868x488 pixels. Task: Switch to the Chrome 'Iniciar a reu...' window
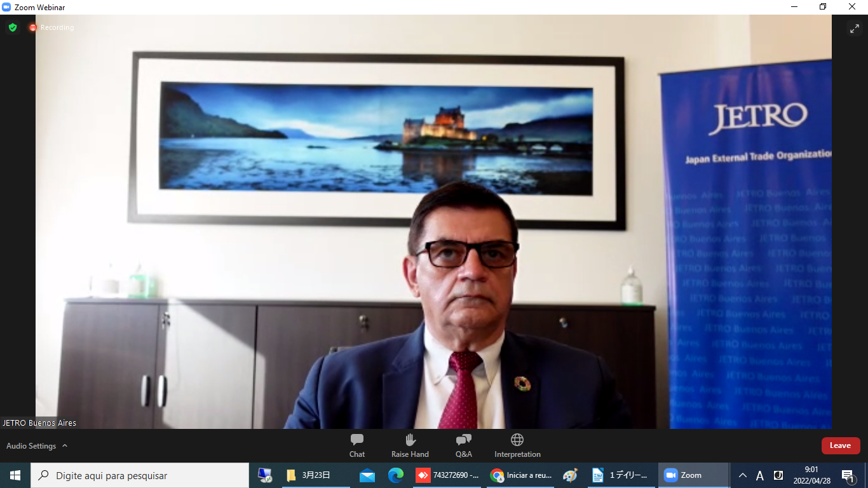tap(522, 475)
